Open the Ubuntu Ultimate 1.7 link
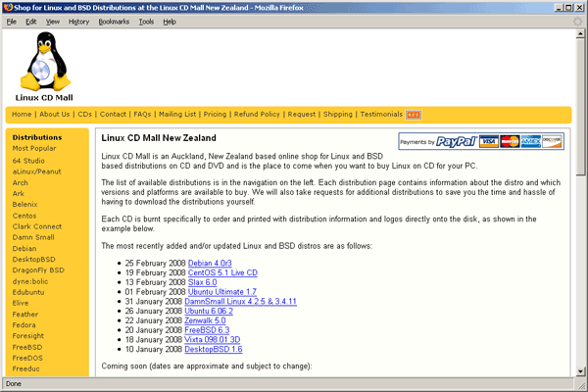588x392 pixels. (222, 292)
